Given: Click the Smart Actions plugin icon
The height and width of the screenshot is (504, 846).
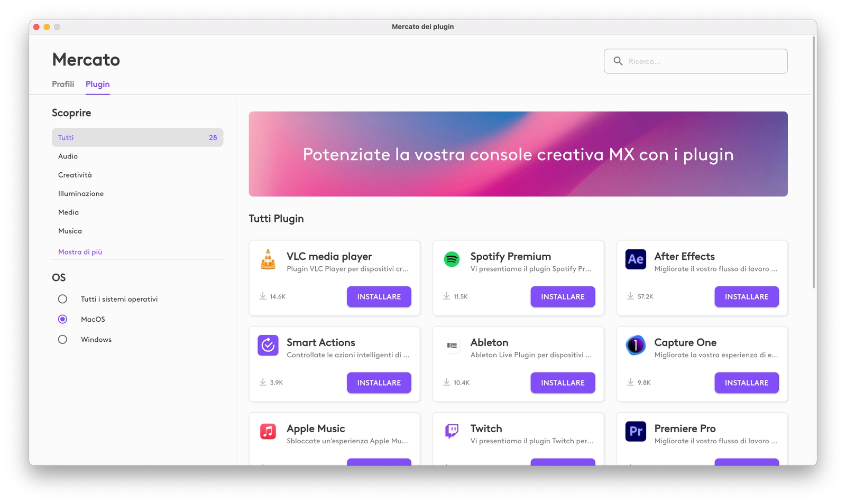Looking at the screenshot, I should coord(268,346).
